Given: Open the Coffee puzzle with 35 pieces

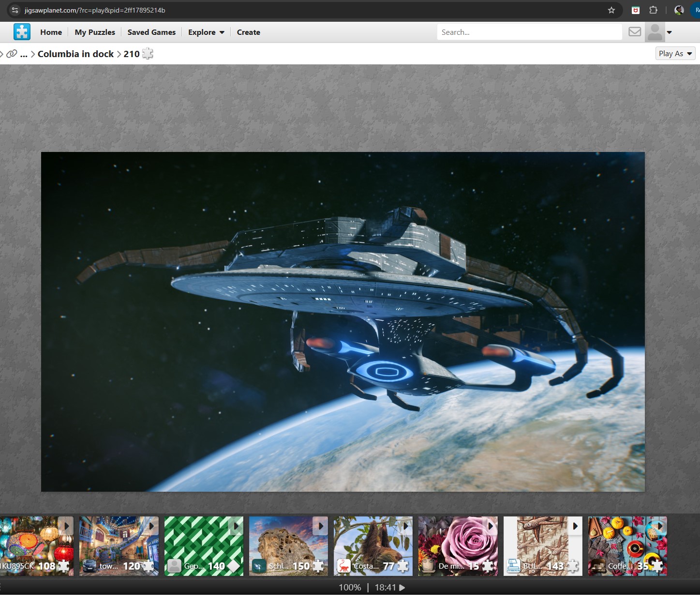Looking at the screenshot, I should 627,546.
